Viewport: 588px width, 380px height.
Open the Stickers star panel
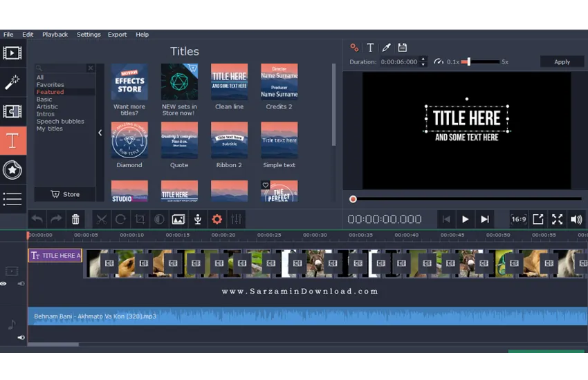pyautogui.click(x=12, y=170)
